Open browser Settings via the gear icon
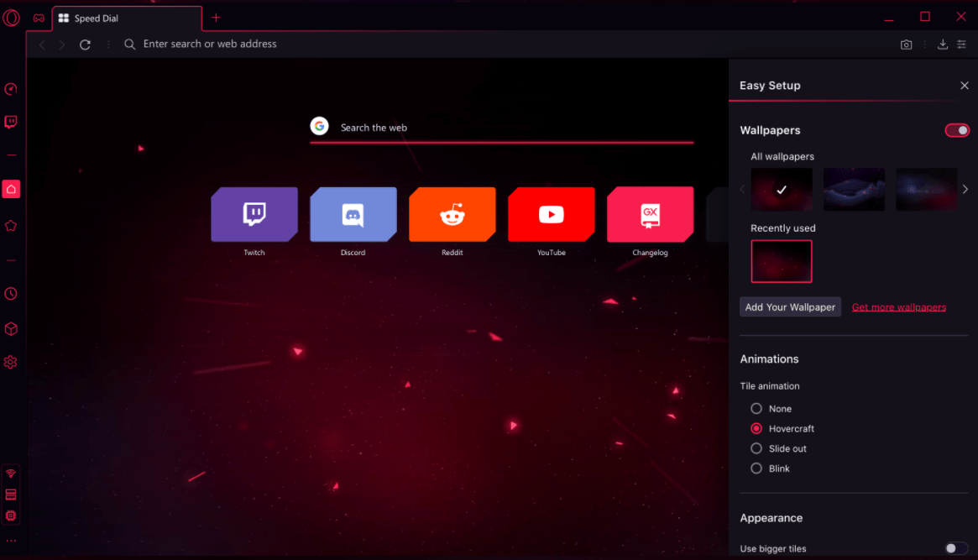Viewport: 978px width, 560px height. pos(11,362)
